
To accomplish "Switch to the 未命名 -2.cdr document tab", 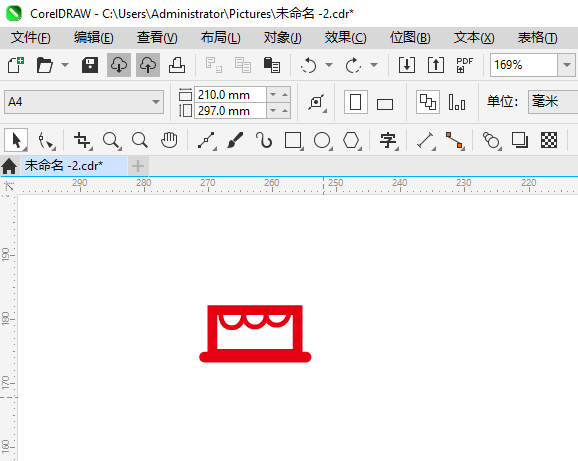I will pos(74,166).
